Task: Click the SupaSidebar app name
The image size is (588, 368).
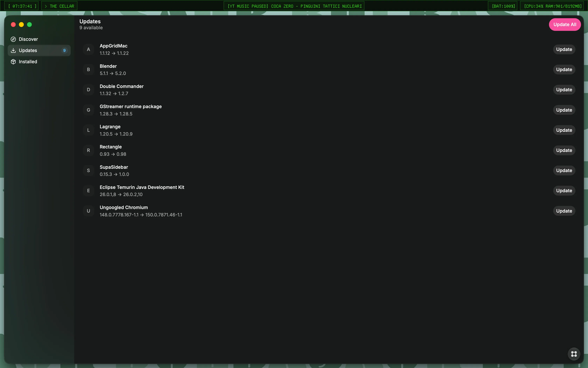Action: click(x=114, y=167)
